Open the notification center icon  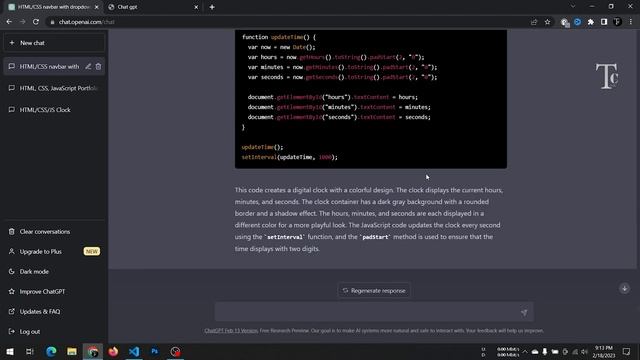coord(627,351)
